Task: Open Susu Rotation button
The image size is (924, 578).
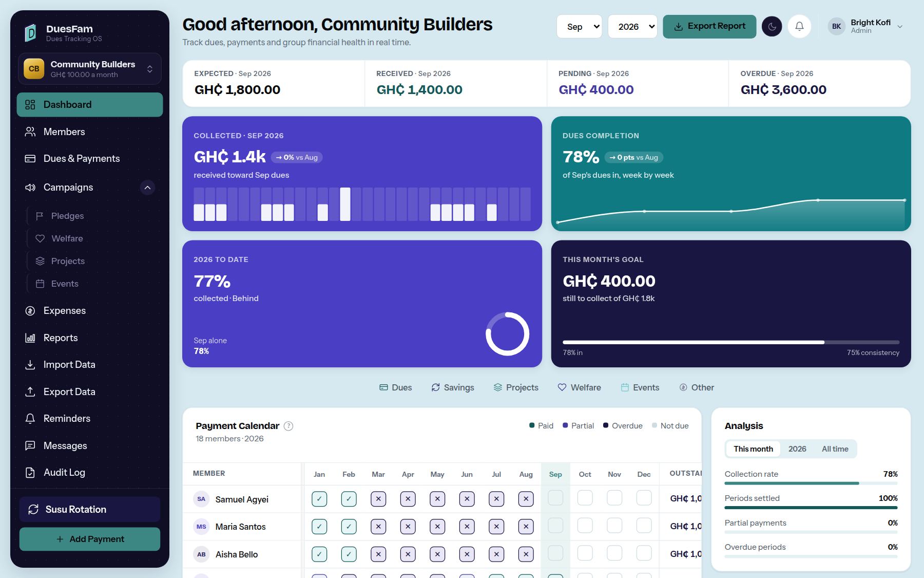Action: pos(90,510)
